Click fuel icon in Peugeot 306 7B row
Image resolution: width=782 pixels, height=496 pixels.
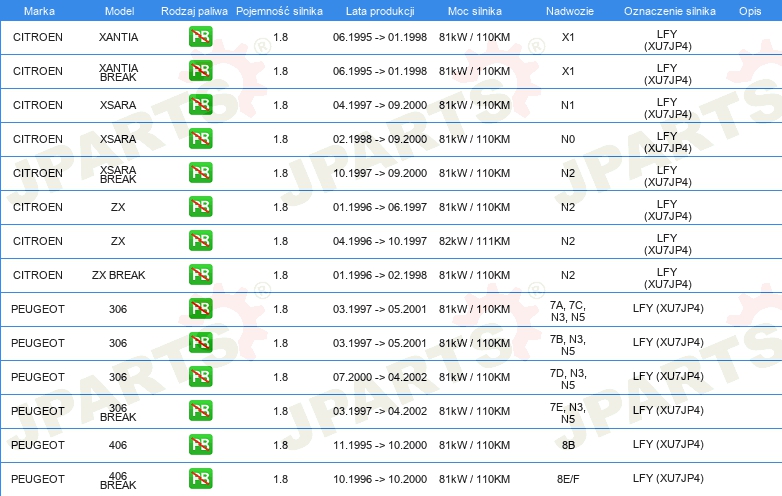(x=200, y=342)
